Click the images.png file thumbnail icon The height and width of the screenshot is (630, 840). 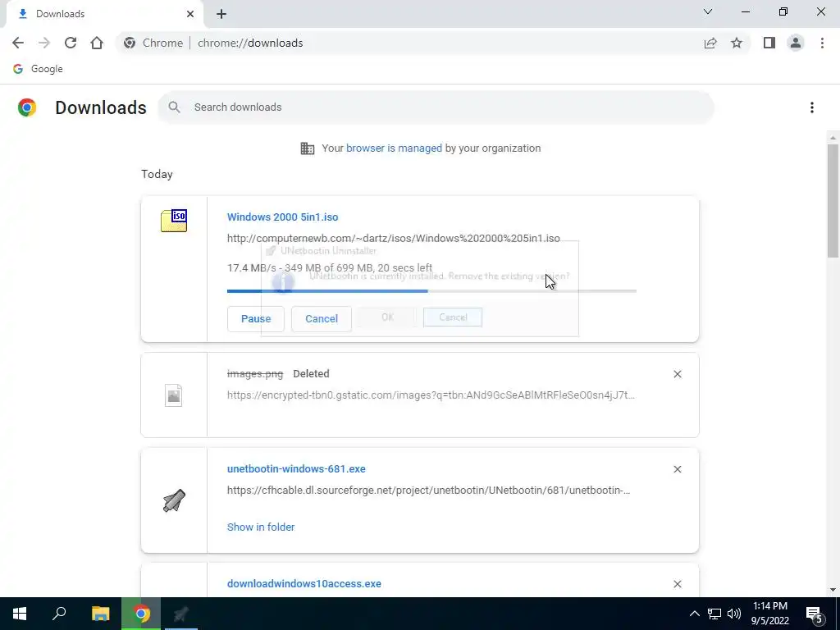click(173, 395)
